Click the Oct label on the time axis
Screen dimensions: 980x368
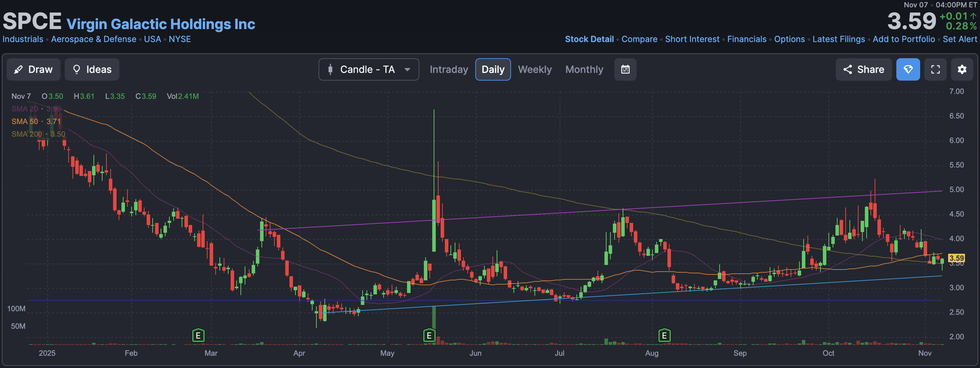tap(828, 353)
